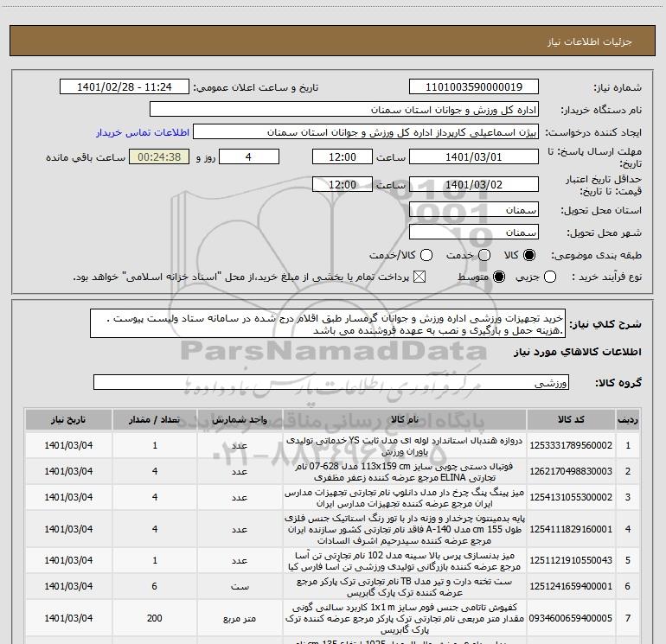This screenshot has height=644, width=666.
Task: Click the پایه بدمینتون item name
Action: tap(405, 529)
